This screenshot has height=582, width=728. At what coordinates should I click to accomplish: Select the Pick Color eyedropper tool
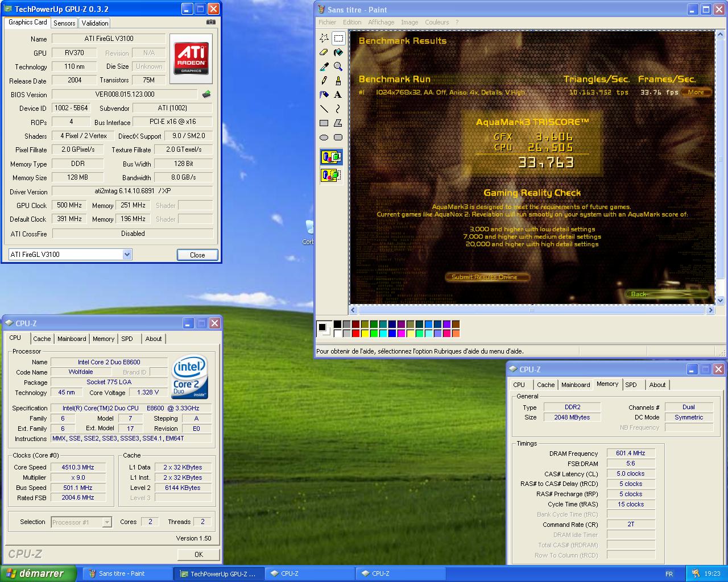[x=324, y=66]
